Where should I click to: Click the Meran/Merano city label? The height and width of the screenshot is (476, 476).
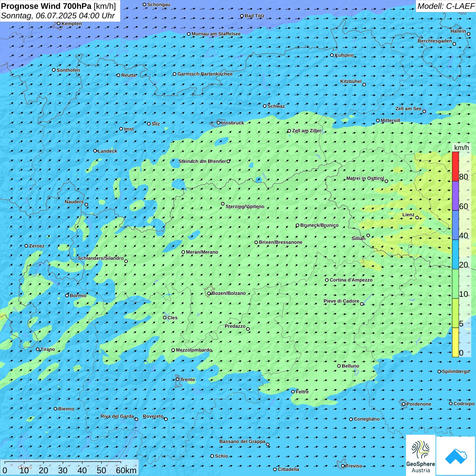click(202, 252)
